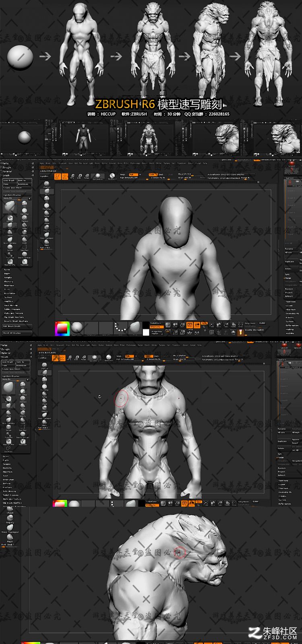Open current brush thumbnail in faceless-model window's shelf
The image size is (302, 644).
pyautogui.click(x=136, y=328)
